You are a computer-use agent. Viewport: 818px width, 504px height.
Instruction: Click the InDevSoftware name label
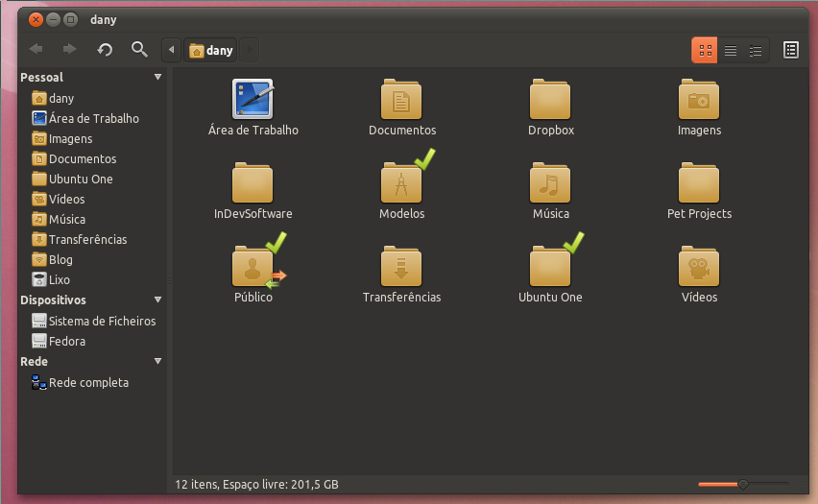[253, 213]
